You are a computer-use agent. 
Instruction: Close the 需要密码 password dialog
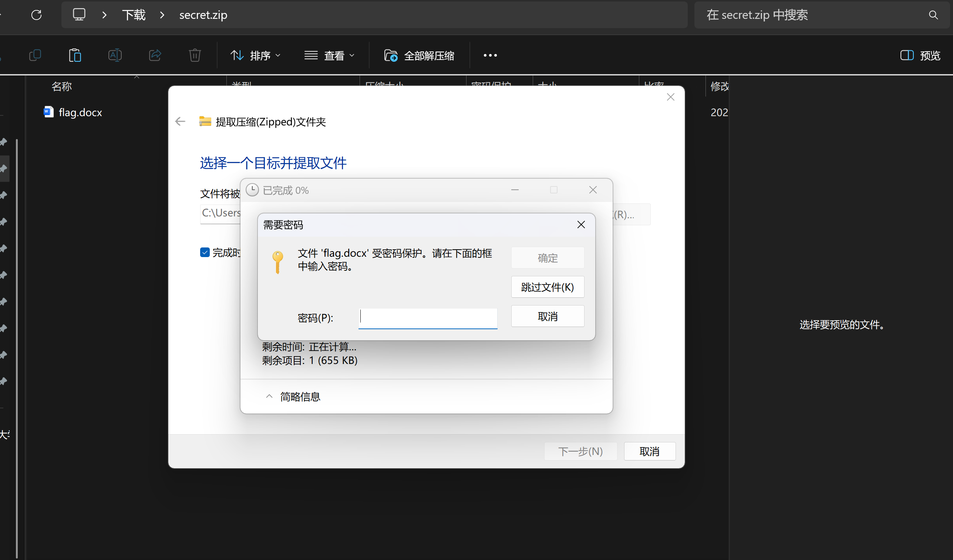(x=581, y=225)
